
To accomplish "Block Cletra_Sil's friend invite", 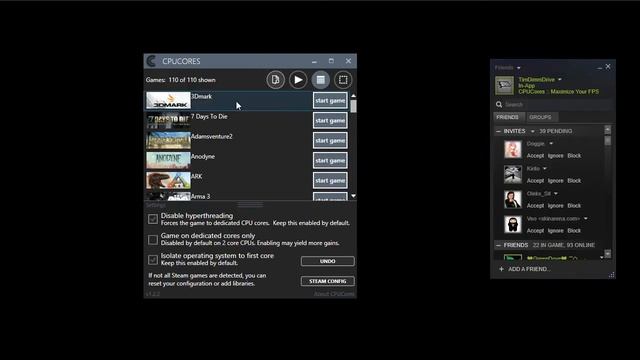I will click(574, 206).
